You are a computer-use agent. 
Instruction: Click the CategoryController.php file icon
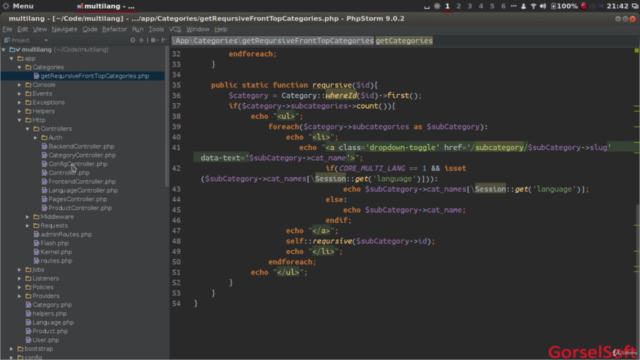tap(44, 155)
